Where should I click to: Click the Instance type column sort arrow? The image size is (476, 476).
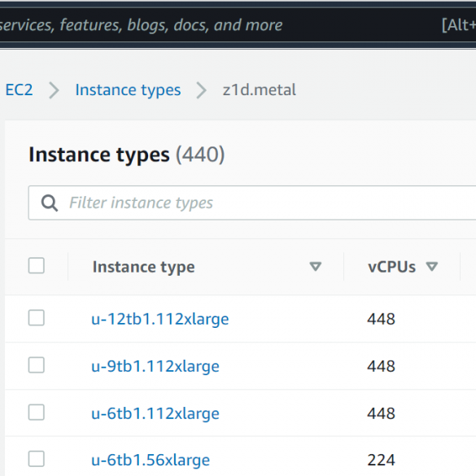316,267
